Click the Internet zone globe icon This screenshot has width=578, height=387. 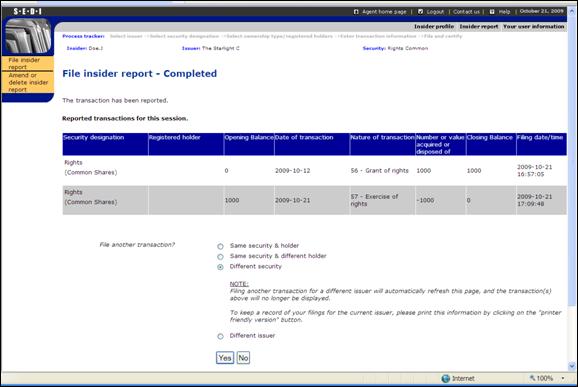point(446,379)
